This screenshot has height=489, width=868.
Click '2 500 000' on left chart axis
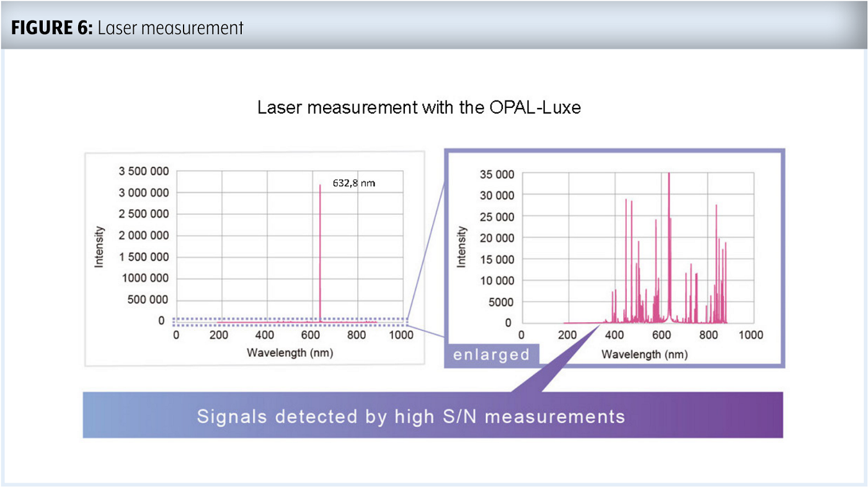tap(143, 214)
